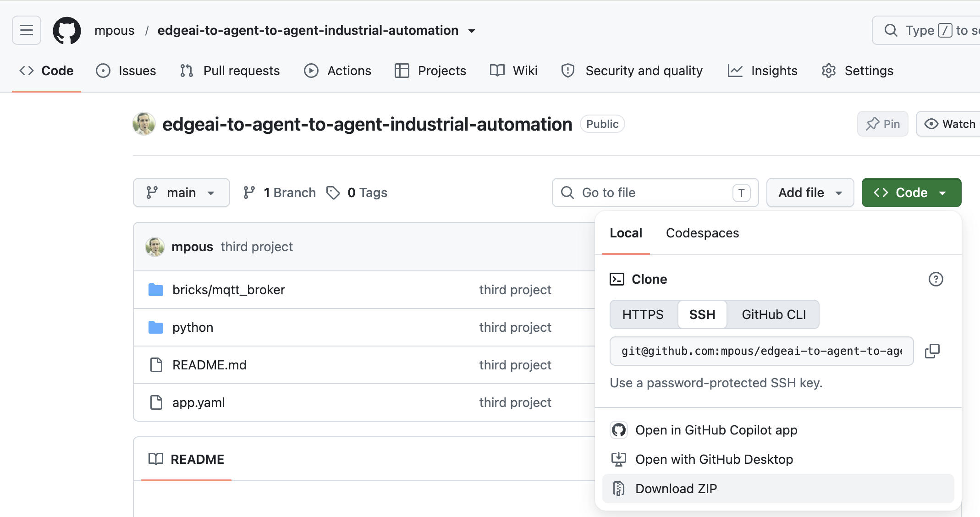The width and height of the screenshot is (980, 517).
Task: Focus the Go to file search field
Action: tap(655, 192)
